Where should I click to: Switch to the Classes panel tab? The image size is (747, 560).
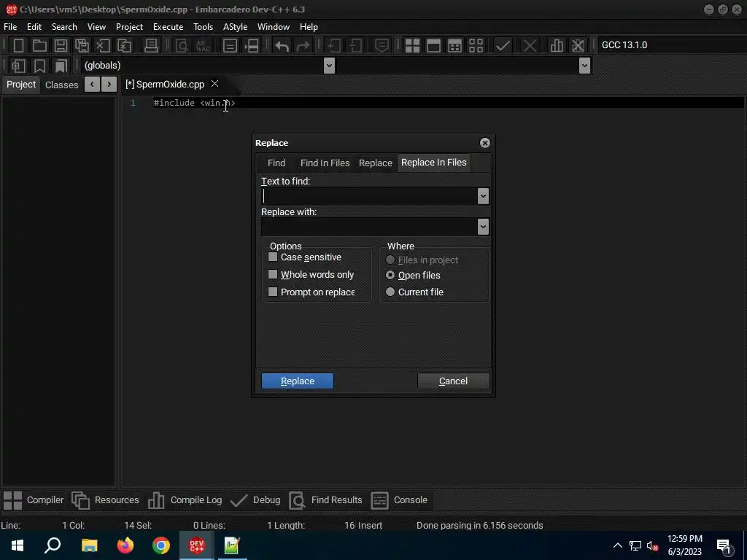click(61, 85)
